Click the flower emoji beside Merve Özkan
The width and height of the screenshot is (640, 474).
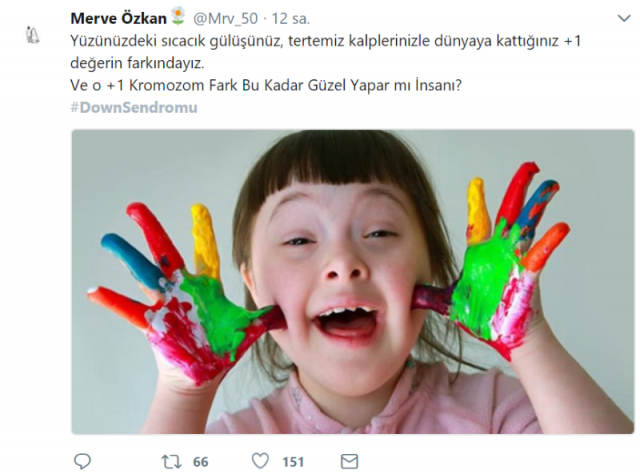pyautogui.click(x=178, y=17)
